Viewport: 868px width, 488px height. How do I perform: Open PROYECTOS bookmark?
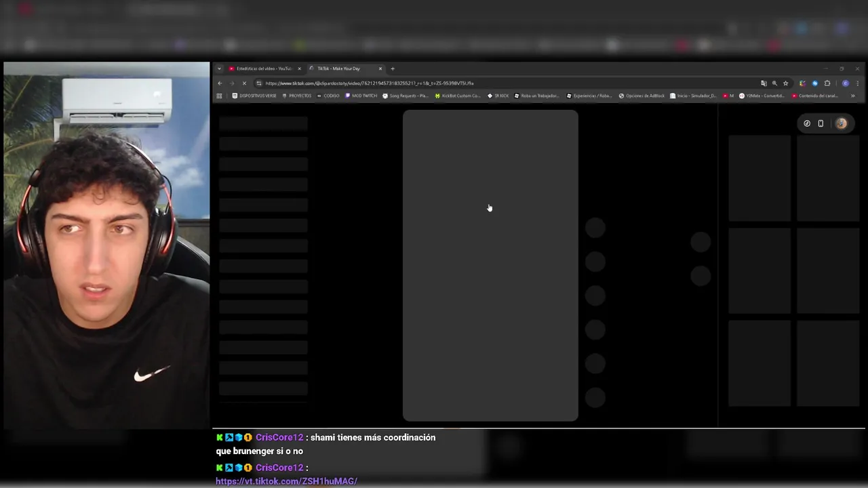[297, 96]
